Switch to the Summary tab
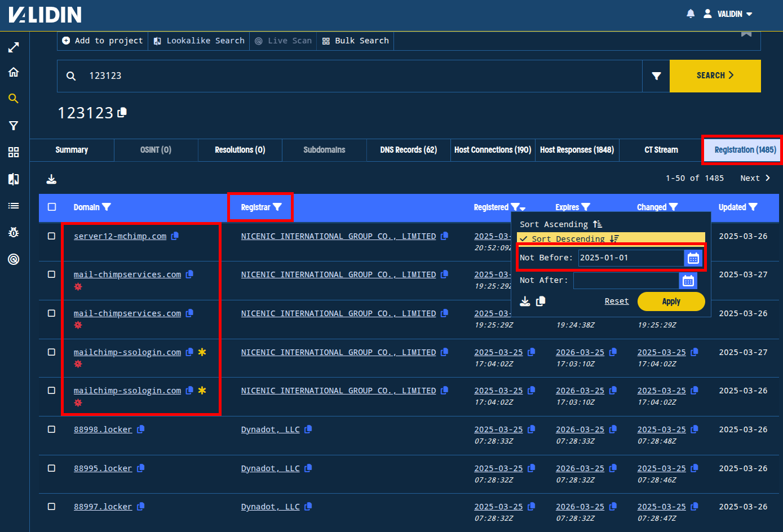Image resolution: width=783 pixels, height=532 pixels. pos(72,150)
